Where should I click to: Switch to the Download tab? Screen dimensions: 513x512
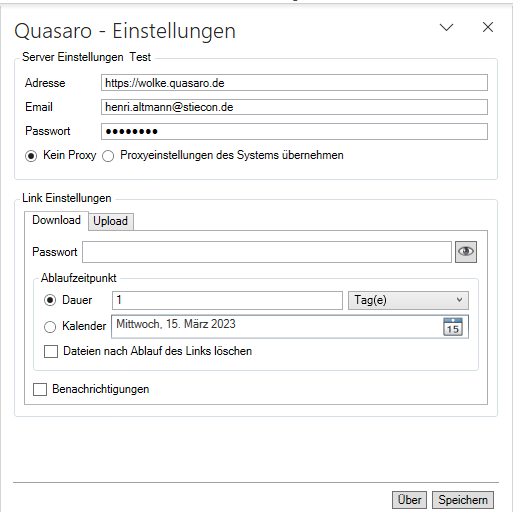click(56, 220)
